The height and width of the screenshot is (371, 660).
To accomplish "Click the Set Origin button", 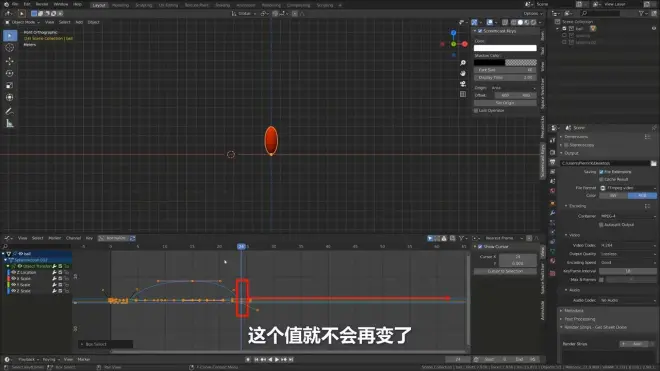I will (x=505, y=103).
